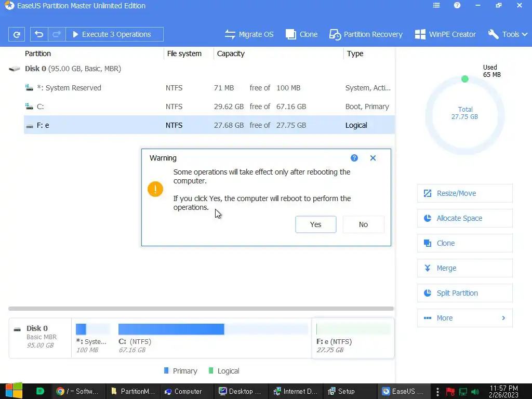Launch Partition Recovery
This screenshot has width=532, height=399.
click(x=366, y=34)
